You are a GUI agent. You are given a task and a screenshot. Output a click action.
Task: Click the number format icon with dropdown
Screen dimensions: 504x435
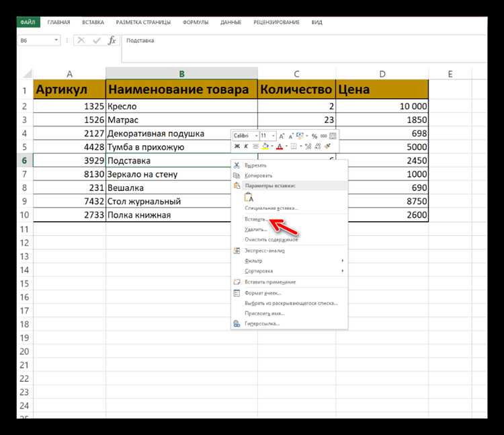300,136
